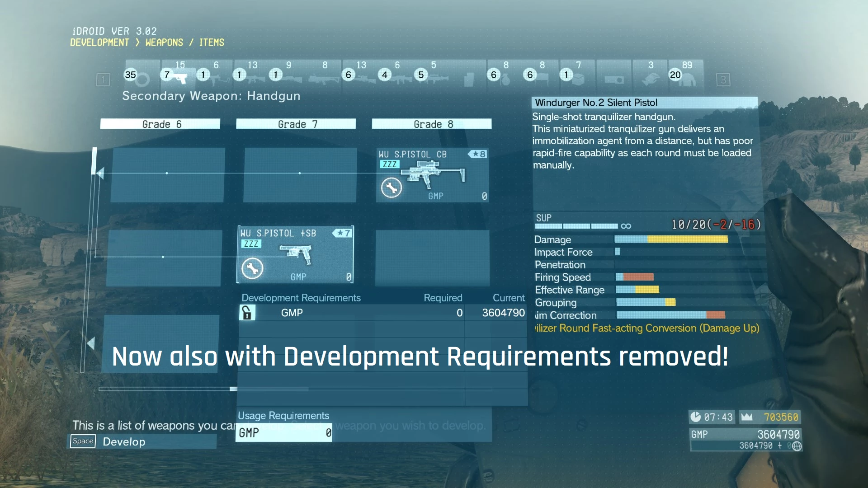
Task: Open the sniper rifle category
Action: [x=360, y=74]
